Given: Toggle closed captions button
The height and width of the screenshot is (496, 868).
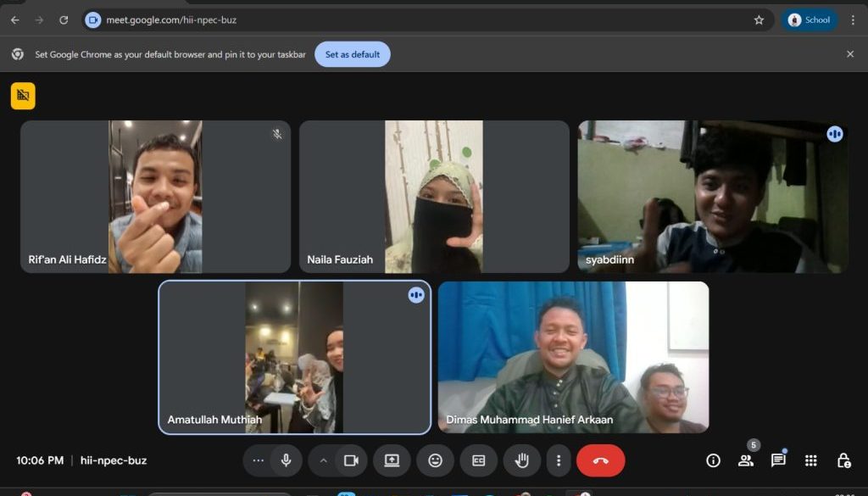Looking at the screenshot, I should point(479,460).
